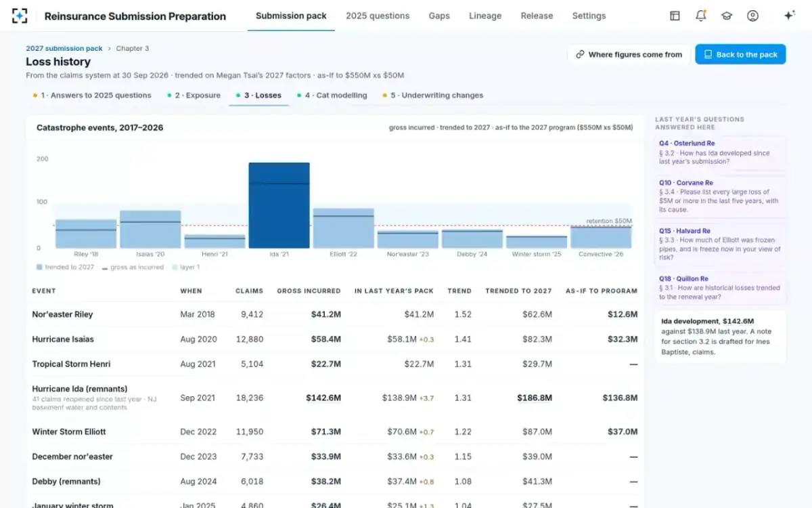Select the Tropical Storm Henri row

pos(335,364)
